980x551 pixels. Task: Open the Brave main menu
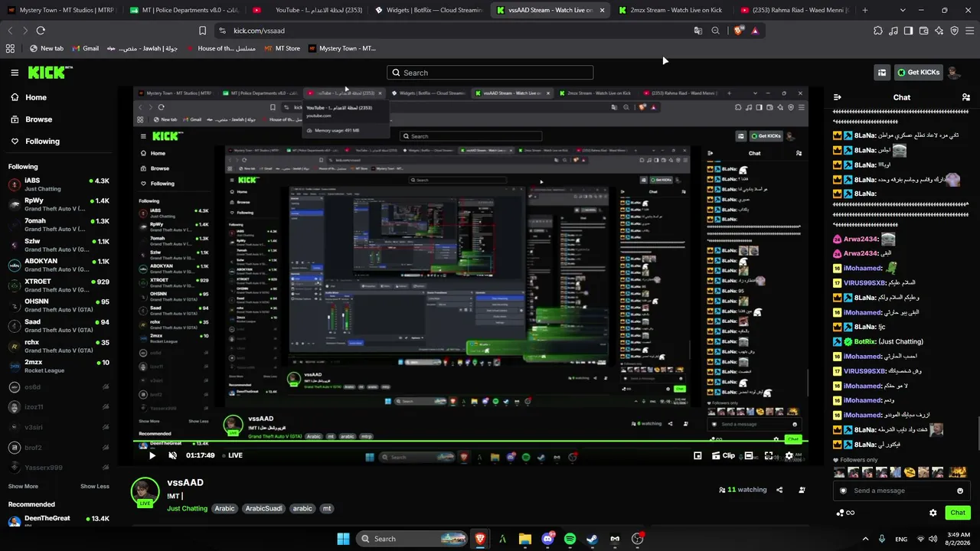(x=970, y=31)
